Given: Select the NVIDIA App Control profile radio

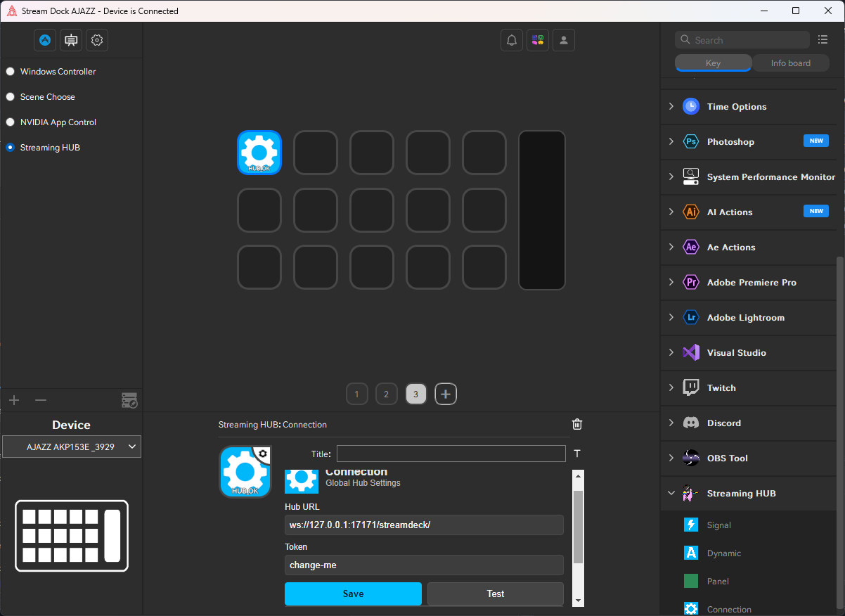Looking at the screenshot, I should pyautogui.click(x=10, y=122).
